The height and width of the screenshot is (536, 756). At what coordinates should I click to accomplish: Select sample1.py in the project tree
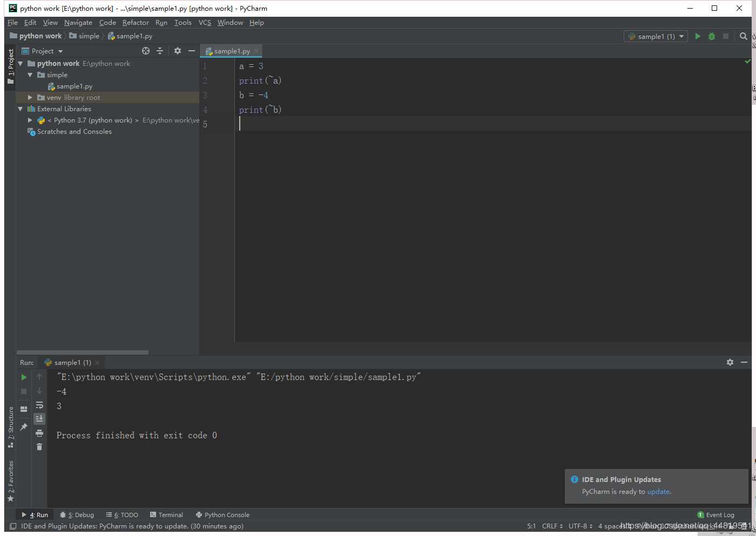75,86
